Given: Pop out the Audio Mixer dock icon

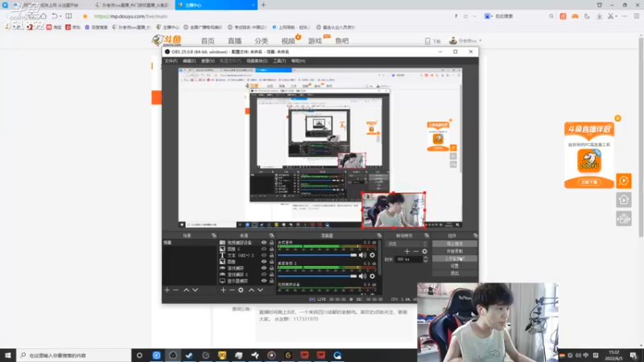Looking at the screenshot, I should click(379, 236).
